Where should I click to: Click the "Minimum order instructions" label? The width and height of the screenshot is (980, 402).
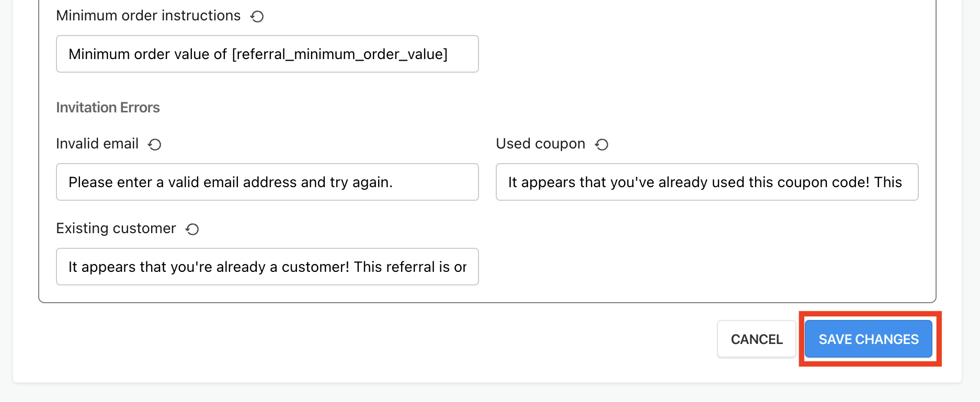[x=148, y=16]
